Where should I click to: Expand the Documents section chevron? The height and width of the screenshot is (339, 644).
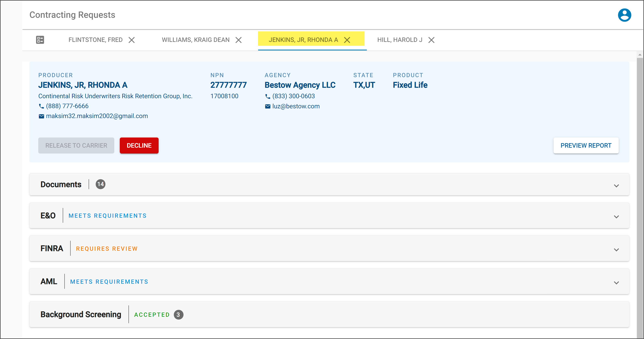coord(616,186)
